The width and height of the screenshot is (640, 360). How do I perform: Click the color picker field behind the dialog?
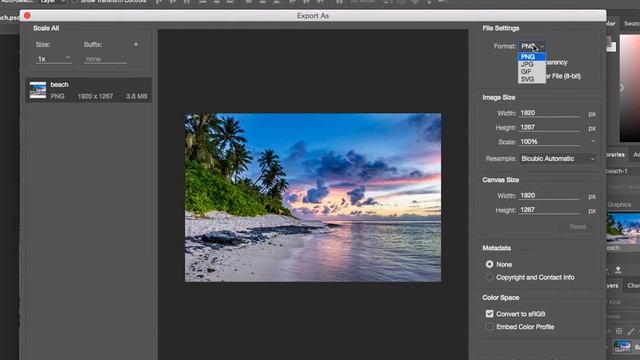(x=630, y=88)
